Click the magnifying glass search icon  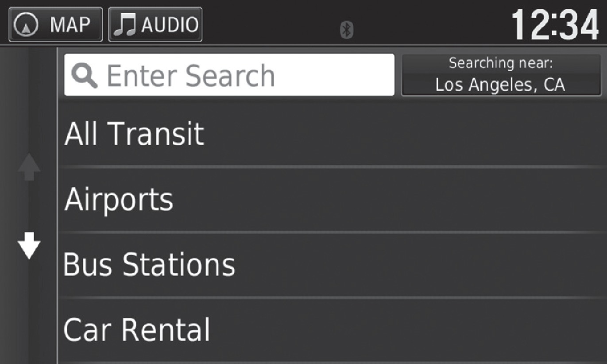84,76
